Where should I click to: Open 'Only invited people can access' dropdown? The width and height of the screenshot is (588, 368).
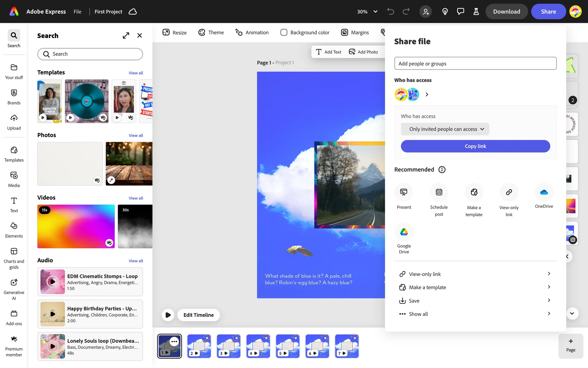click(x=445, y=129)
